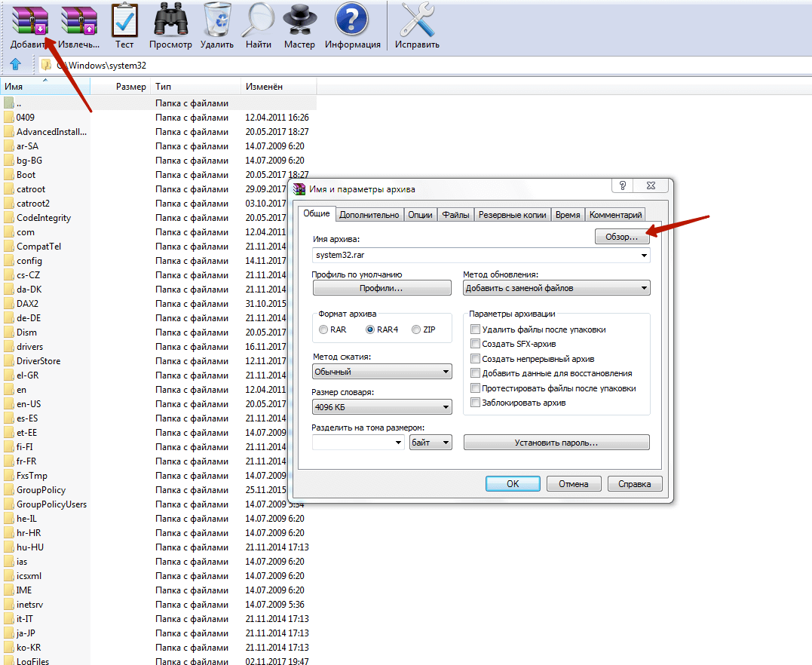812x665 pixels.
Task: Click the Добавить (Add) toolbar icon
Action: (29, 20)
